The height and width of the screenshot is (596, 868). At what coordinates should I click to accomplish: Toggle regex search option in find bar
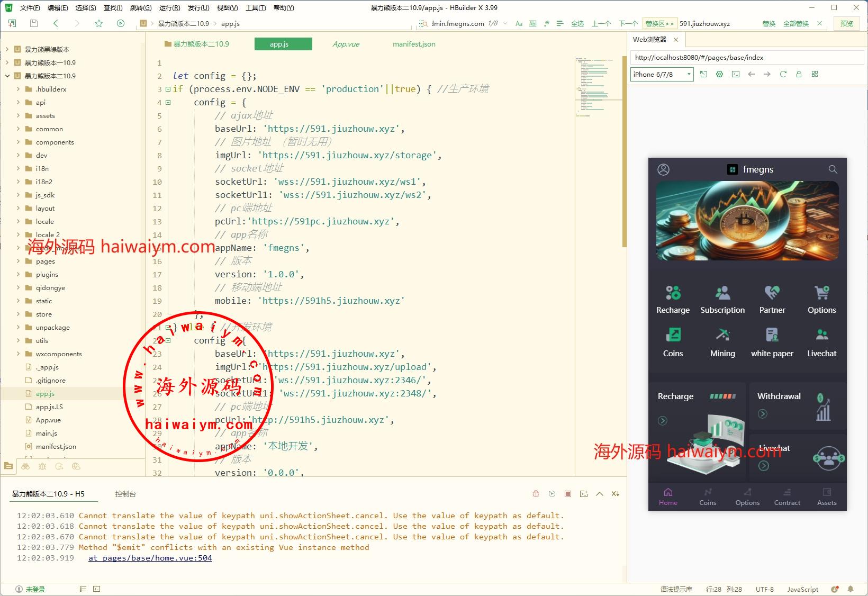(546, 23)
